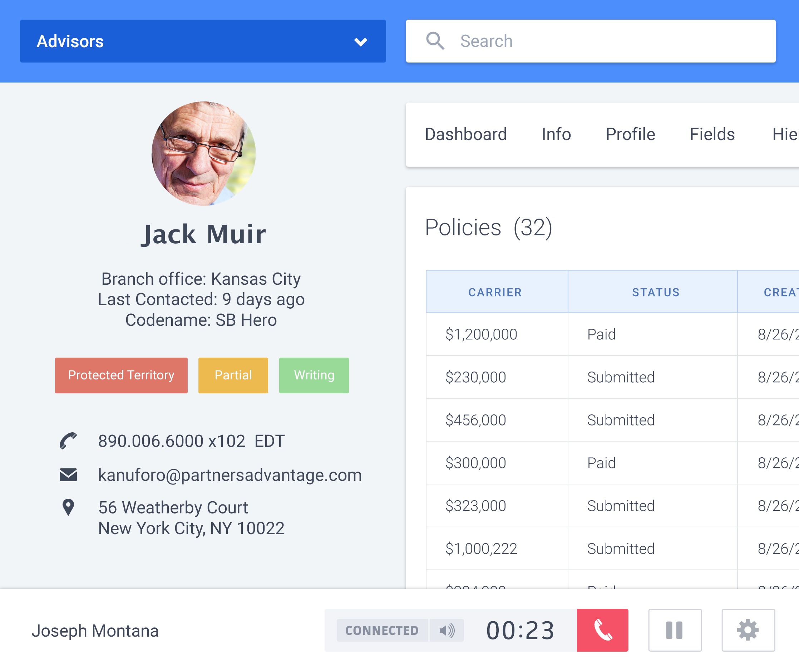Click the Writing green tag
Screen dimensions: 799x672
click(x=314, y=375)
